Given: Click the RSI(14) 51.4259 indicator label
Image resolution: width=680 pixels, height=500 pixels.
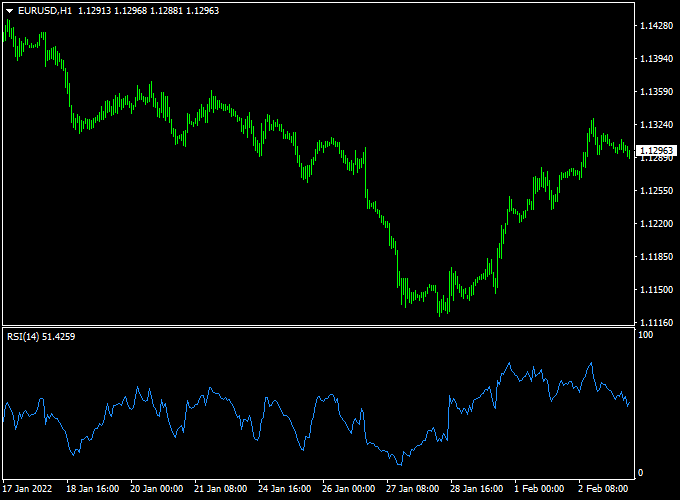Looking at the screenshot, I should click(x=41, y=337).
